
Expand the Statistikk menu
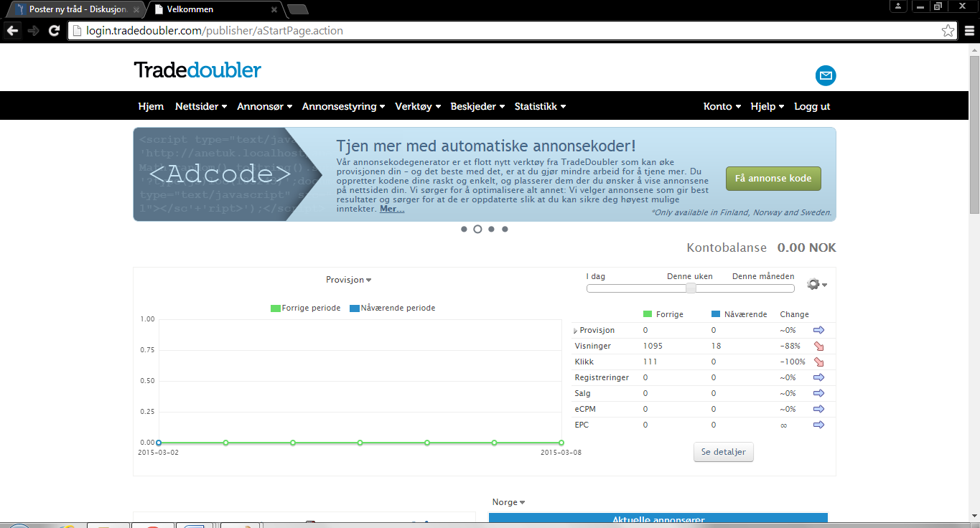(x=540, y=106)
